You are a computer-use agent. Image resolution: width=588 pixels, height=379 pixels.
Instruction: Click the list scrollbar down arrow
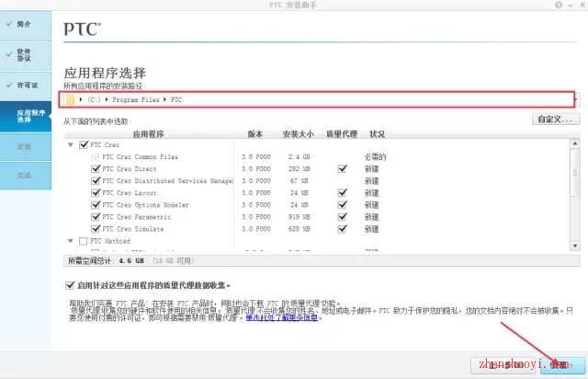(574, 246)
